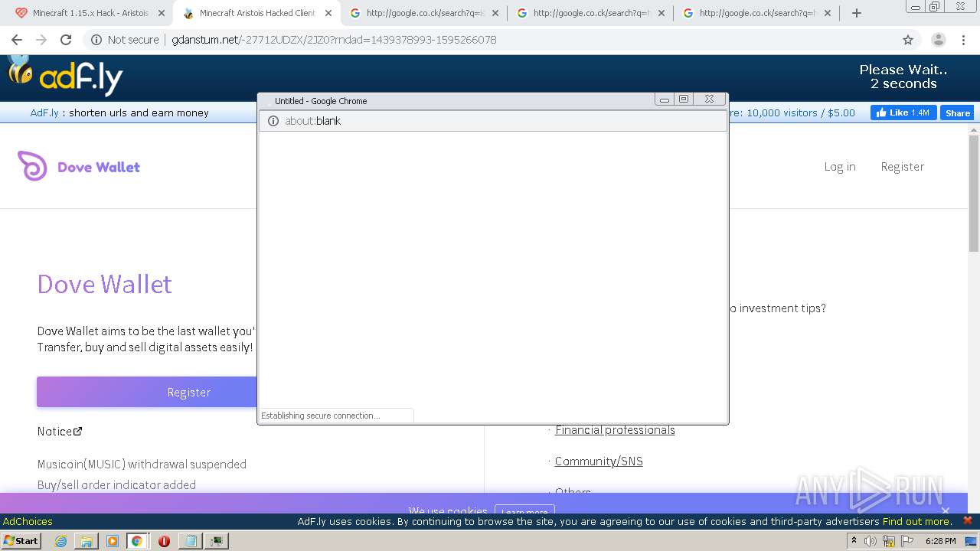Switch to the first google.co.ck search tab
Image resolution: width=980 pixels, height=551 pixels.
point(424,13)
